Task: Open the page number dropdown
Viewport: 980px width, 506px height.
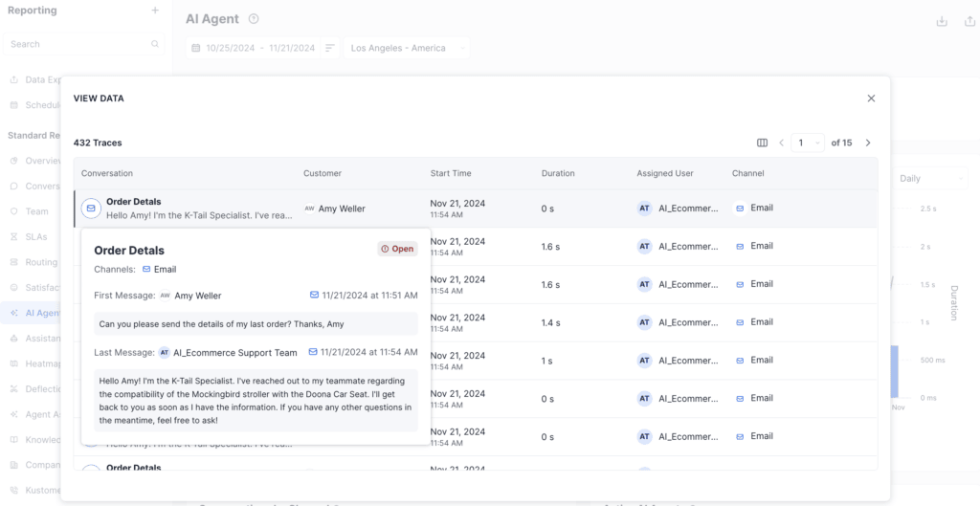Action: [807, 143]
